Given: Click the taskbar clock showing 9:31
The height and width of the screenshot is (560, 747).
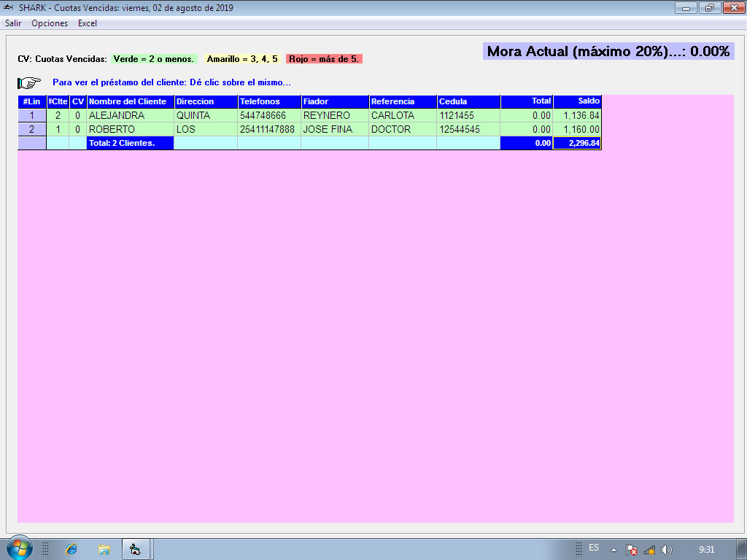Looking at the screenshot, I should click(706, 550).
